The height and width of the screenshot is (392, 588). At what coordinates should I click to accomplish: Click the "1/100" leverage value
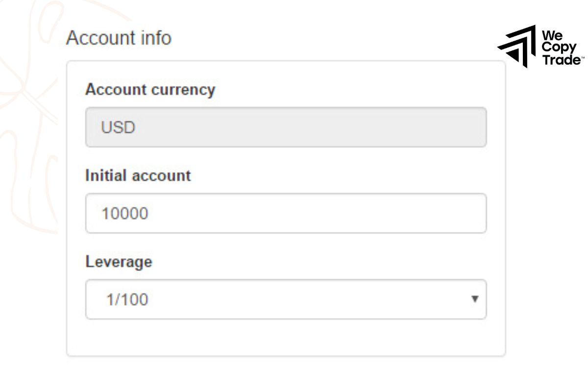pyautogui.click(x=127, y=300)
